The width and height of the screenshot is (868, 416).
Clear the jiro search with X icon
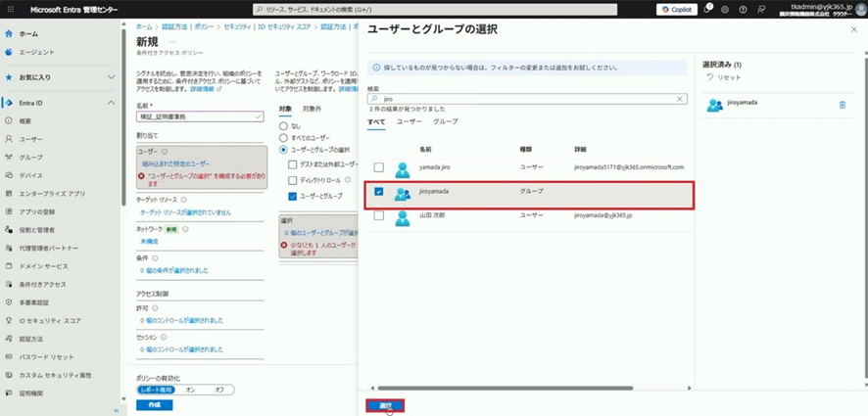[680, 99]
